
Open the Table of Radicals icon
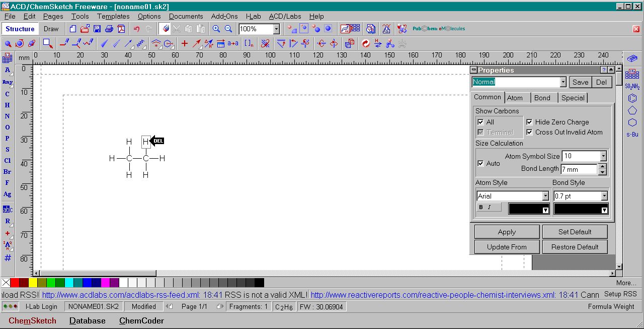pyautogui.click(x=632, y=75)
